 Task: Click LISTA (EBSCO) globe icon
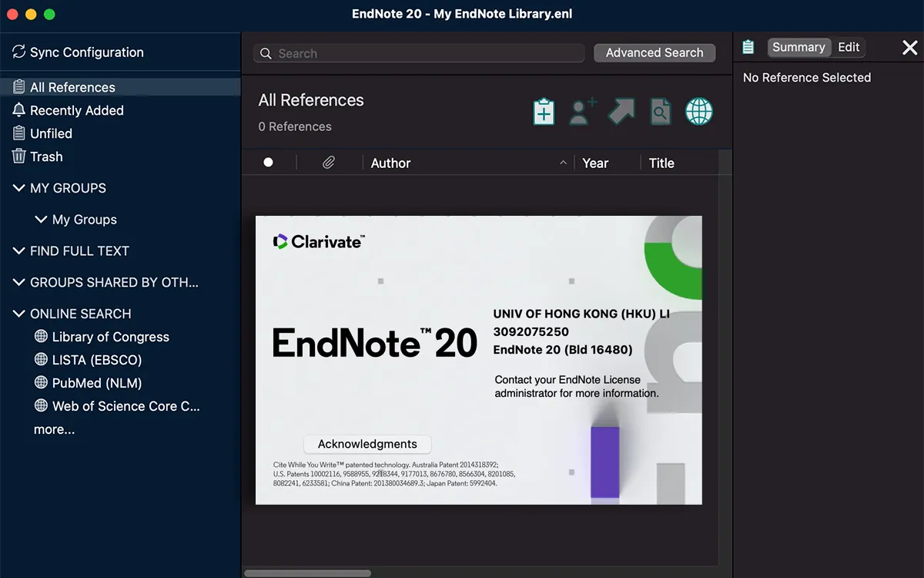[42, 360]
